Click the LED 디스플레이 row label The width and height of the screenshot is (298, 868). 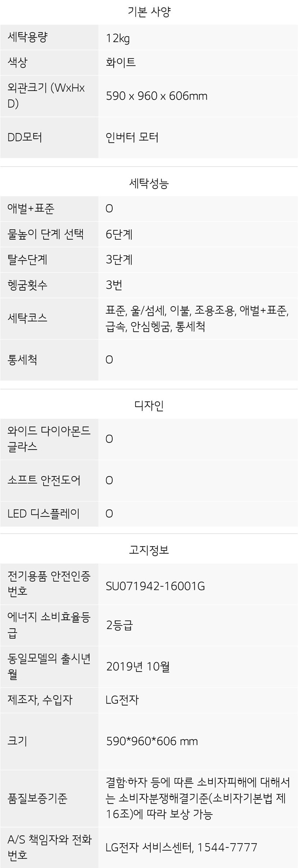(x=44, y=513)
